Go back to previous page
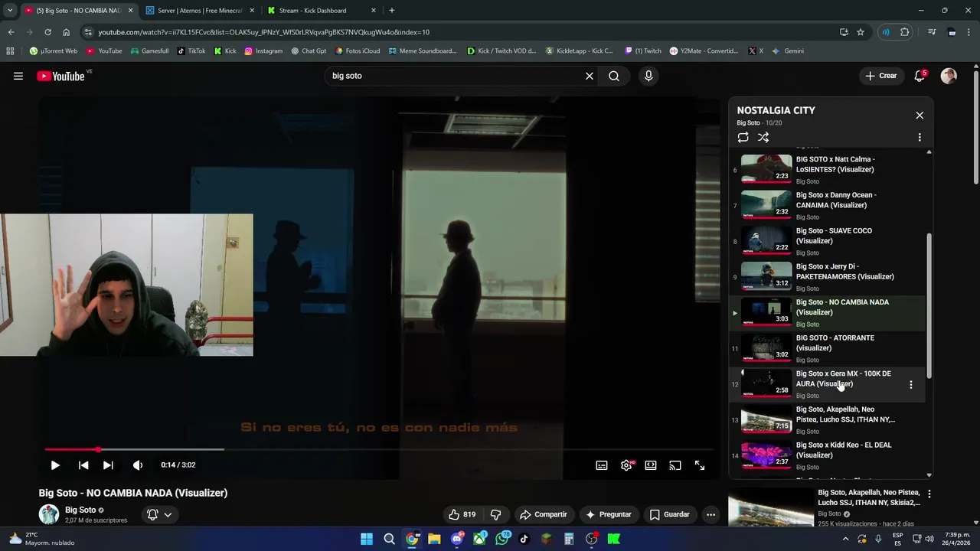 11,32
